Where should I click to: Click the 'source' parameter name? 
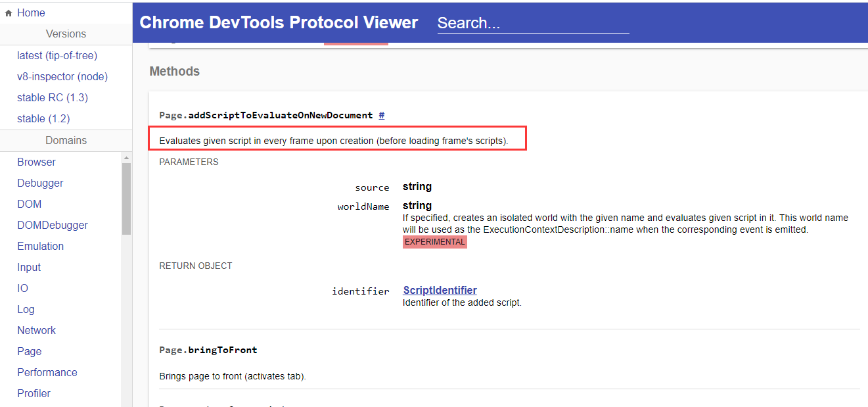(x=372, y=187)
